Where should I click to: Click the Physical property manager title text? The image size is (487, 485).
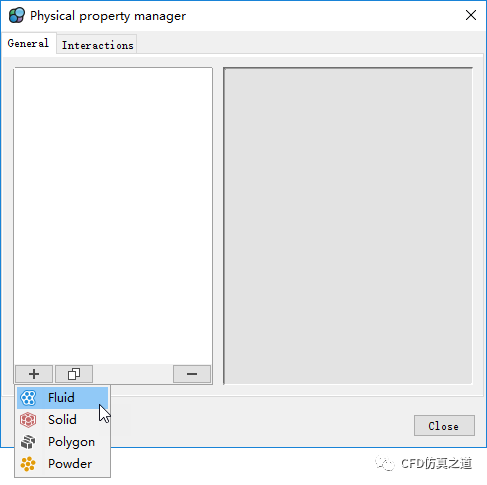[108, 16]
